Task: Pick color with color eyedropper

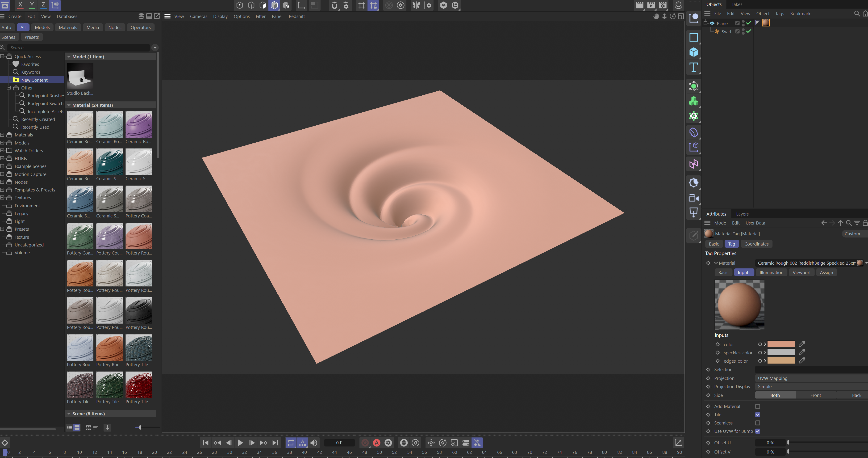Action: [802, 344]
